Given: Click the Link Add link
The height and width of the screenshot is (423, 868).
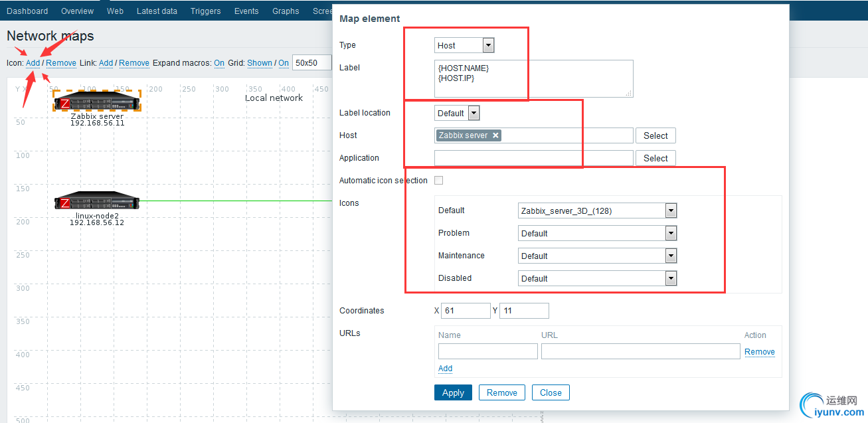Looking at the screenshot, I should coord(106,63).
